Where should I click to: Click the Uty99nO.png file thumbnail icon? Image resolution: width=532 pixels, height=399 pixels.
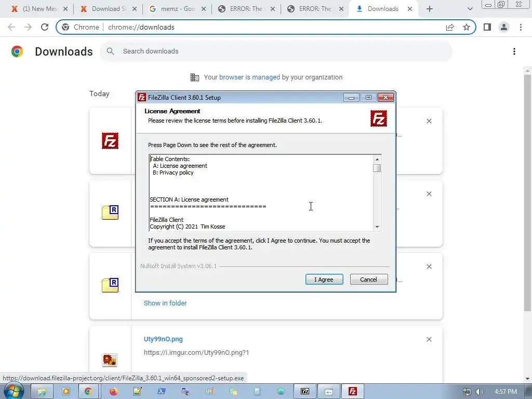coord(110,360)
